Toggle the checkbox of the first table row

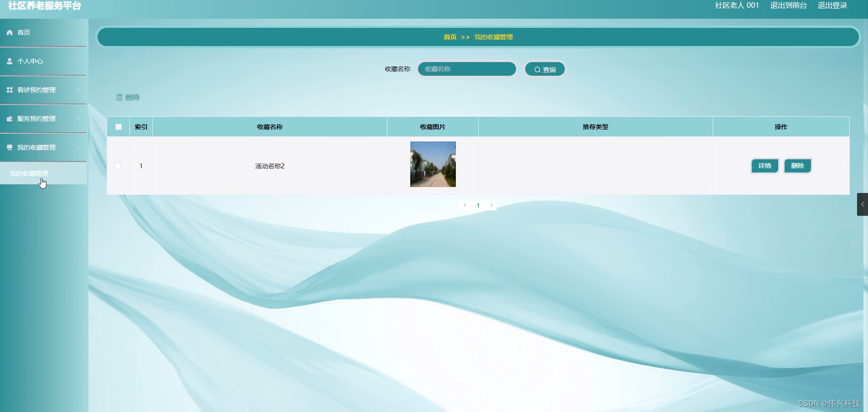coord(118,166)
